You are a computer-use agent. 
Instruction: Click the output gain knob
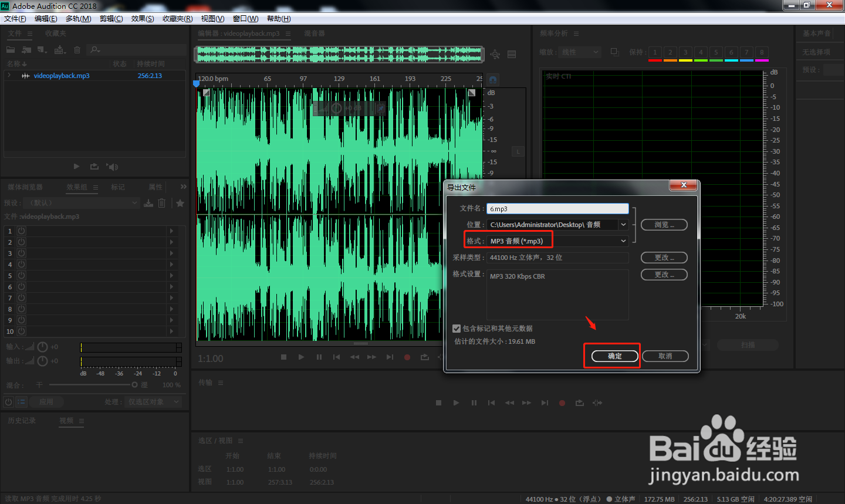click(x=42, y=361)
